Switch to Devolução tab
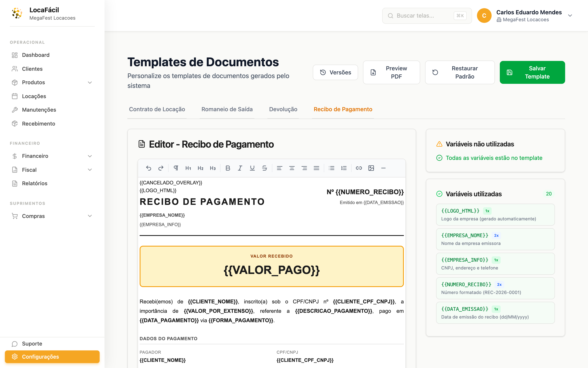This screenshot has height=368, width=588. 283,109
